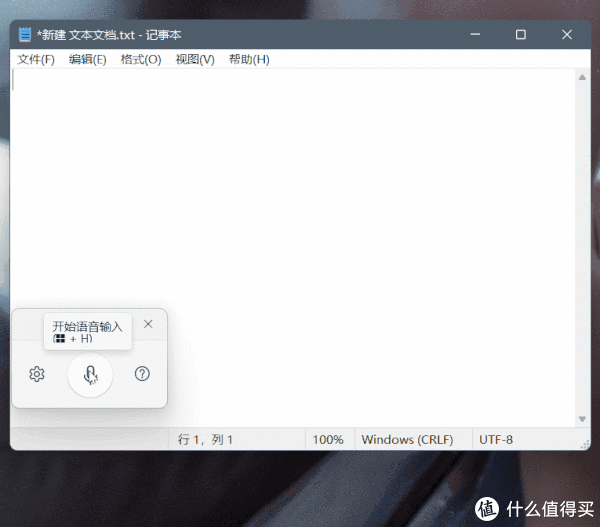This screenshot has height=527, width=600.
Task: Maximize the Notepad window
Action: (x=520, y=34)
